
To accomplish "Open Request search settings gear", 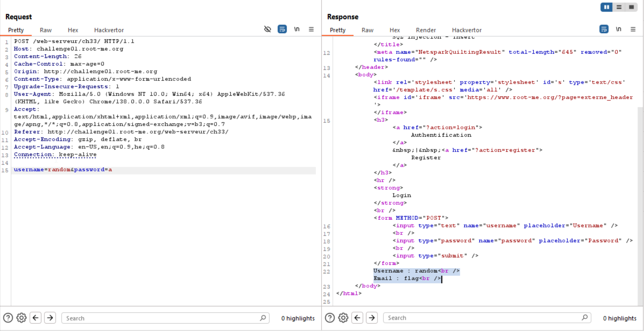I will (x=21, y=318).
